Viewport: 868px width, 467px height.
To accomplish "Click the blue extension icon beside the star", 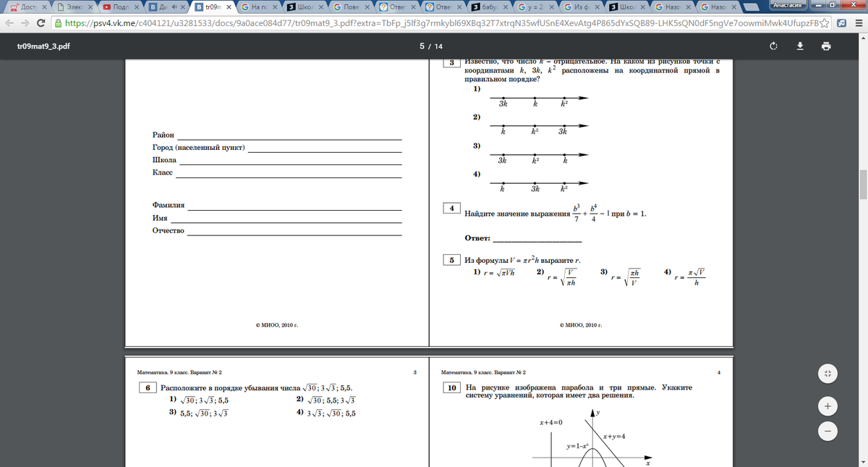I will click(x=841, y=22).
